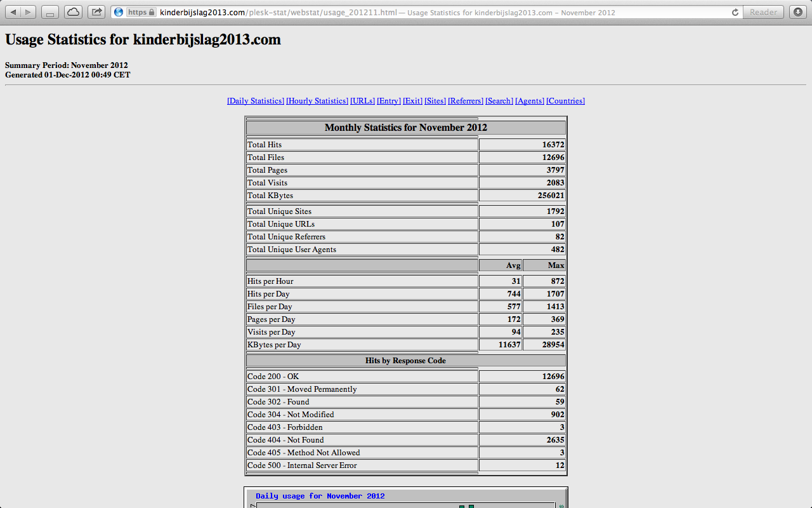Open the Share button in Safari toolbar
The image size is (812, 508).
(96, 12)
